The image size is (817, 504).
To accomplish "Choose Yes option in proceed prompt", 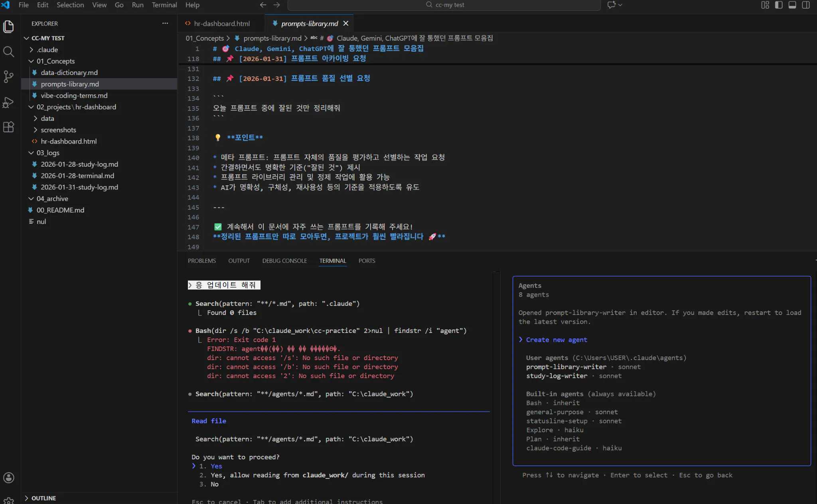I will (216, 466).
